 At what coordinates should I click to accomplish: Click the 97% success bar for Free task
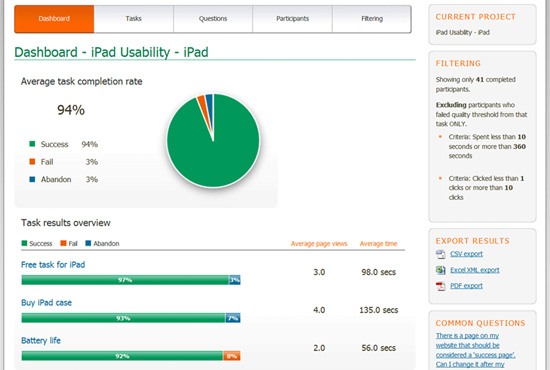click(x=125, y=280)
